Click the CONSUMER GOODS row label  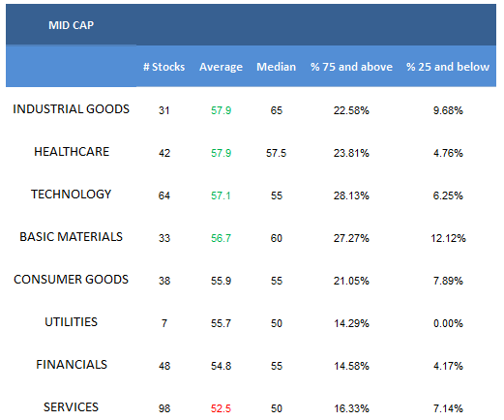pyautogui.click(x=71, y=280)
